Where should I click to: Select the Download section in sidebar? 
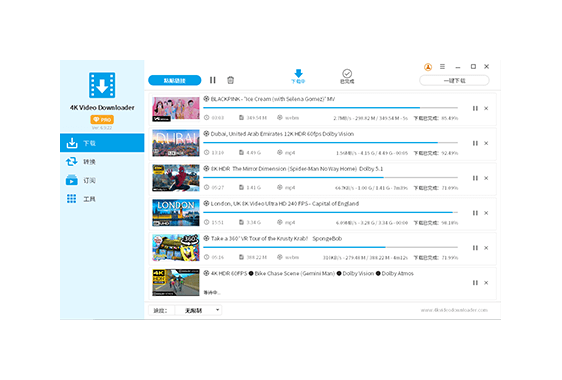point(102,143)
